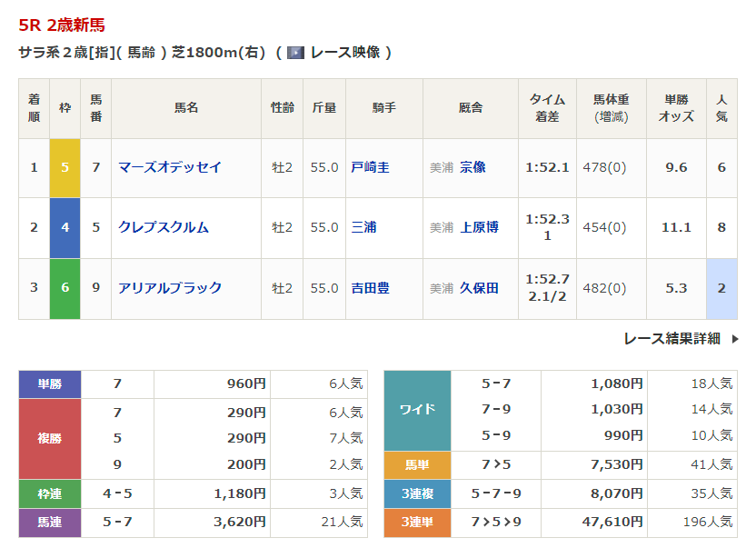The image size is (756, 548).
Task: Open horse アリアルブラック page
Action: click(x=170, y=288)
